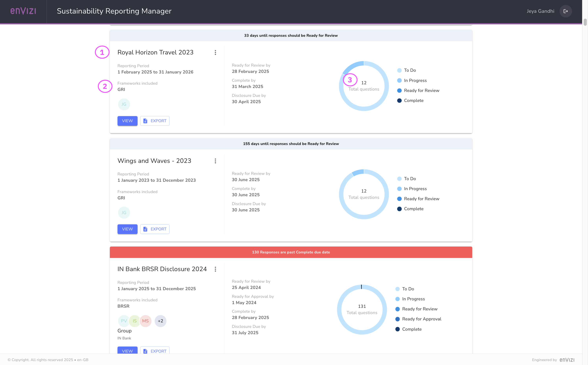Click the Envizi logo in header
Screen dimensions: 588x365
[x=23, y=11]
